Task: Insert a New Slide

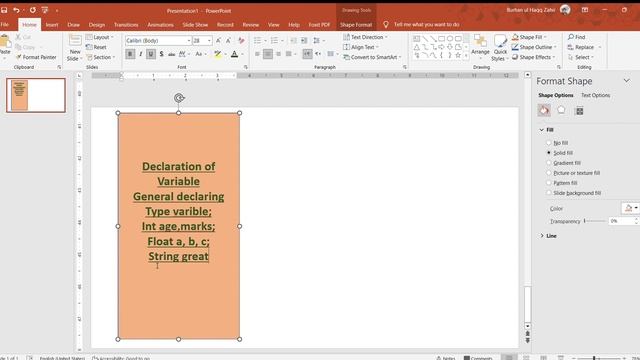Action: tap(75, 48)
